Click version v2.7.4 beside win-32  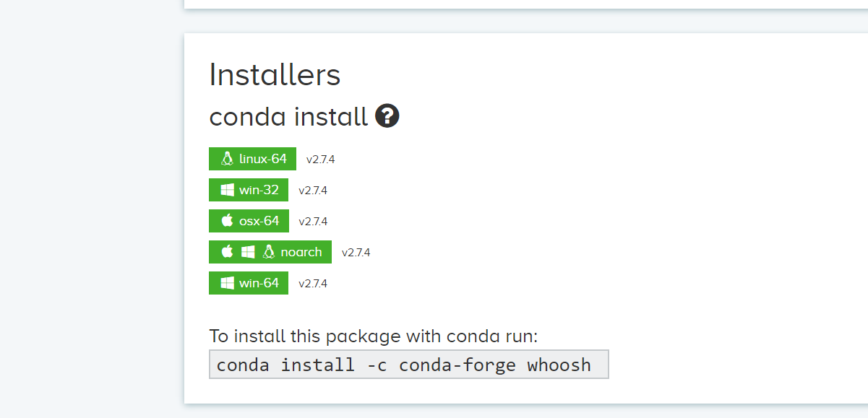tap(313, 191)
